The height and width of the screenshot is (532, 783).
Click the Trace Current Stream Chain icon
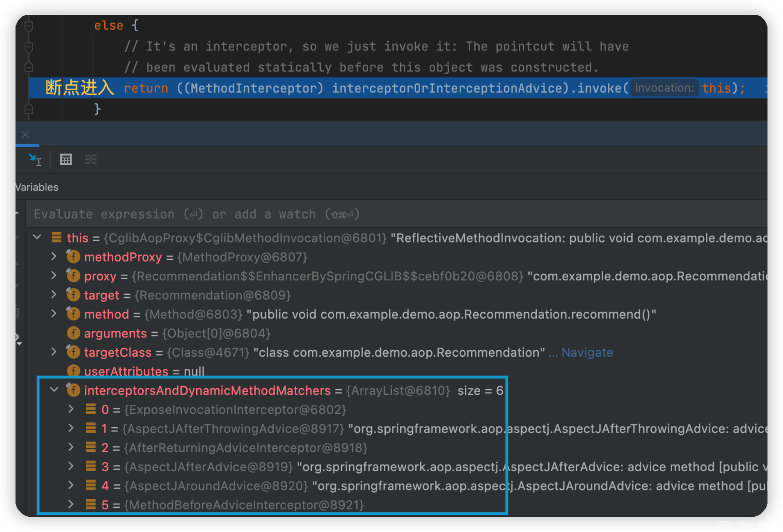tap(91, 159)
